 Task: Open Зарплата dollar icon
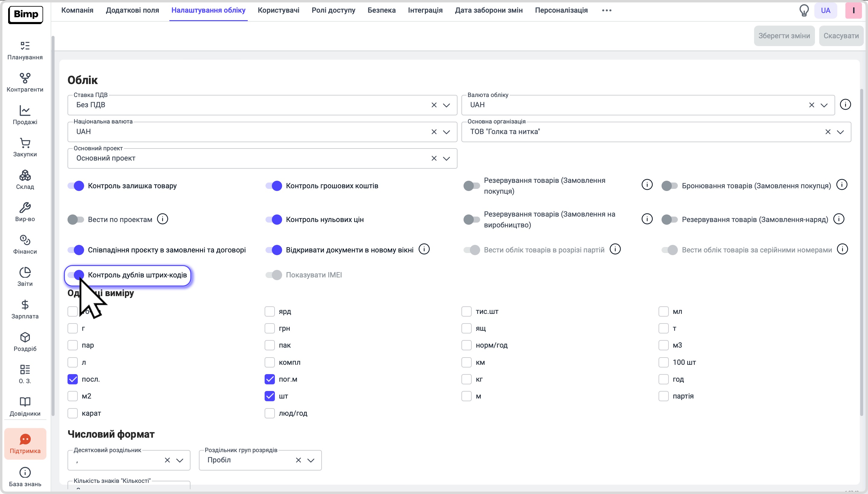pyautogui.click(x=25, y=305)
